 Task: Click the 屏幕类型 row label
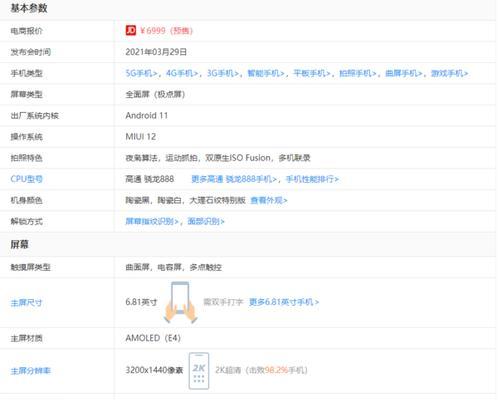click(27, 94)
